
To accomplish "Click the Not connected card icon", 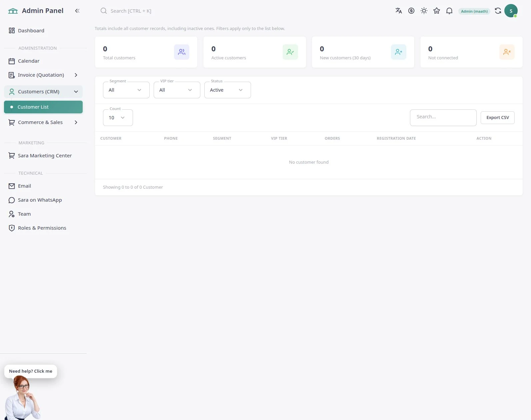I will click(507, 52).
